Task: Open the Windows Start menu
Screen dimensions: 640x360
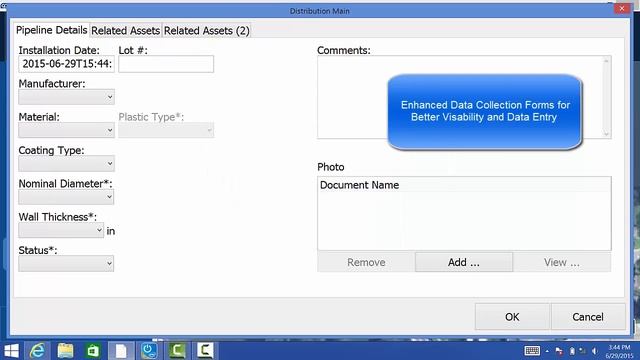Action: point(11,351)
